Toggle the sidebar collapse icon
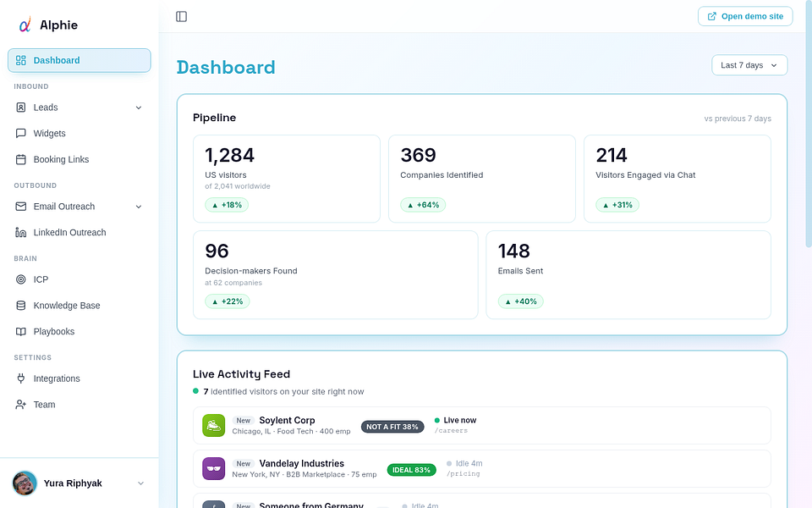 pos(181,17)
